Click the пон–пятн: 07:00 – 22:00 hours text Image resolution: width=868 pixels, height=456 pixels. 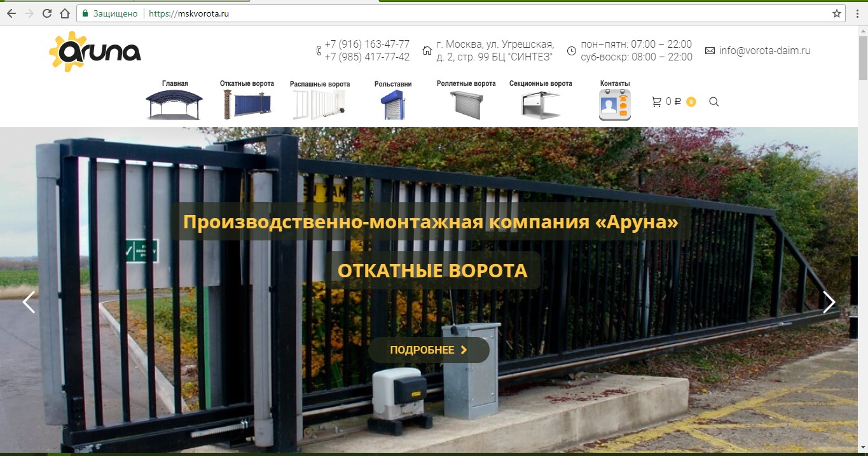point(637,45)
